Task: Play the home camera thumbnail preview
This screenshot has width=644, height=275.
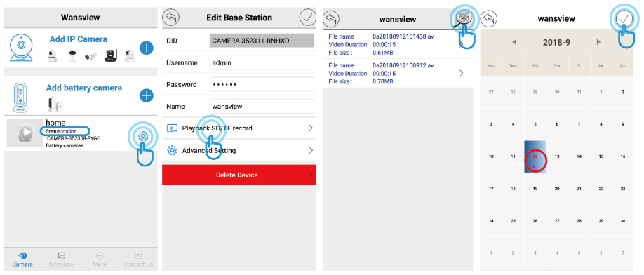Action: point(25,133)
